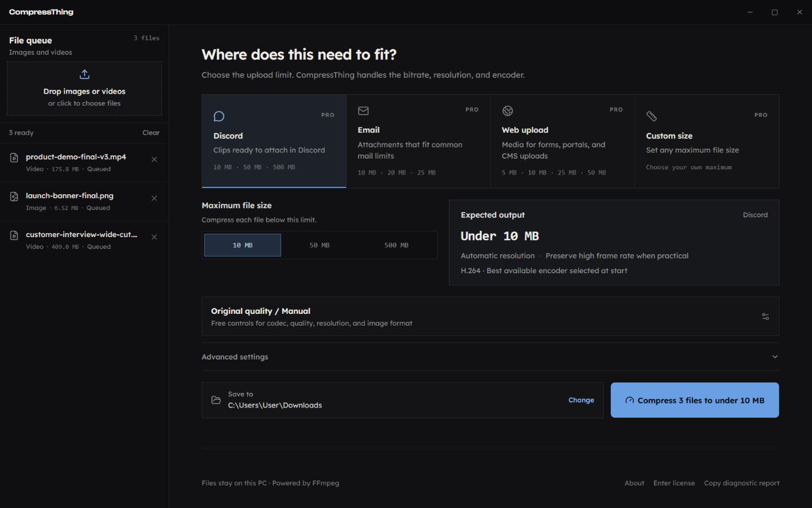Click the drop images or videos zone
812x508 pixels.
pos(85,89)
